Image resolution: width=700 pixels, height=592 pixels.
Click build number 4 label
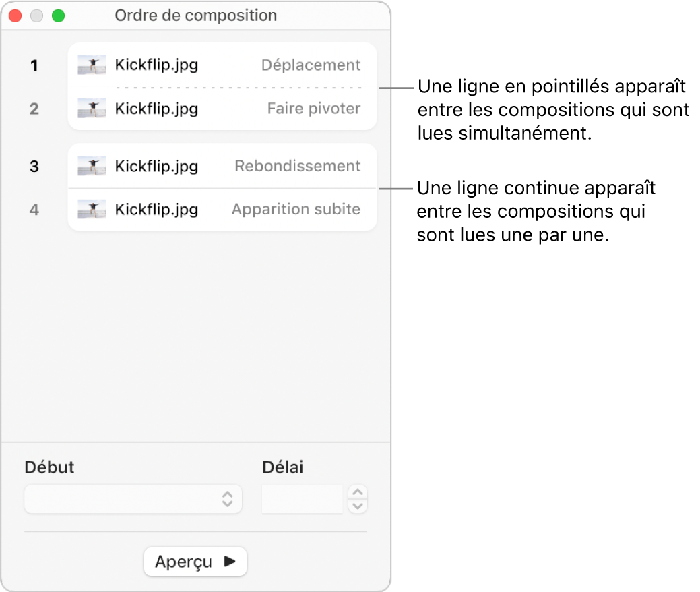pyautogui.click(x=34, y=209)
